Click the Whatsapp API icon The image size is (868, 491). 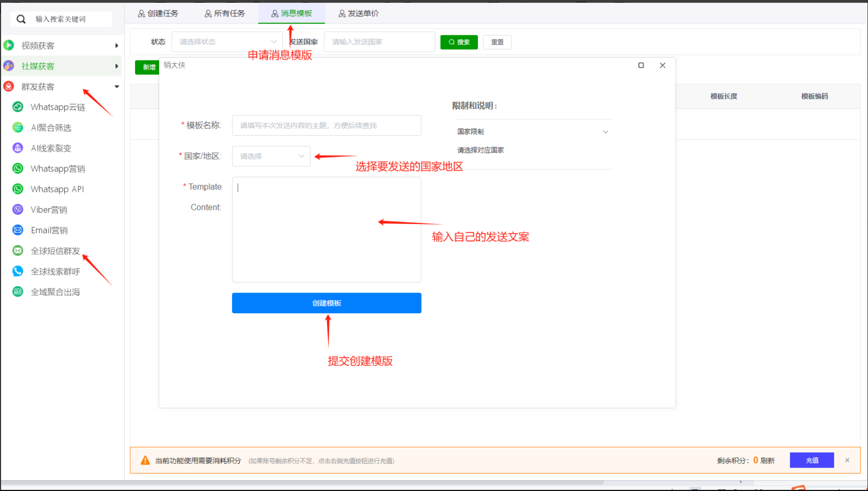[x=18, y=189]
